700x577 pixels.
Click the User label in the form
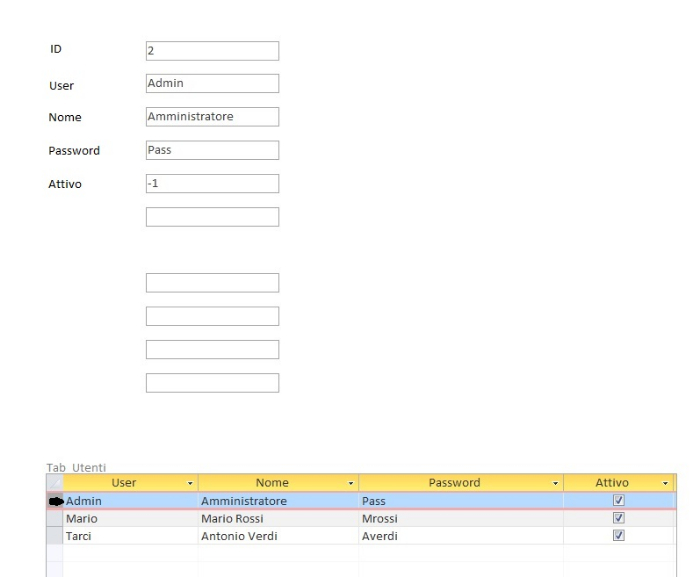point(62,86)
